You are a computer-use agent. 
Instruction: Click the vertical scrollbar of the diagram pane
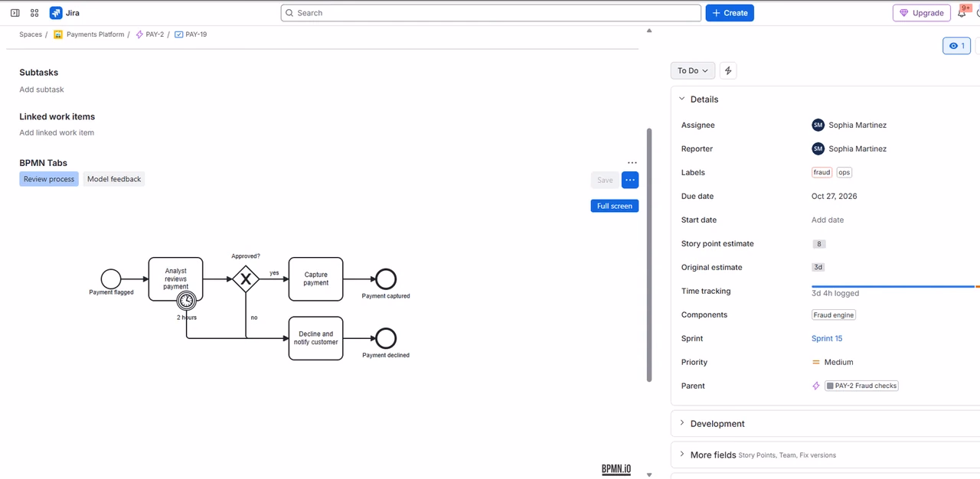(649, 255)
